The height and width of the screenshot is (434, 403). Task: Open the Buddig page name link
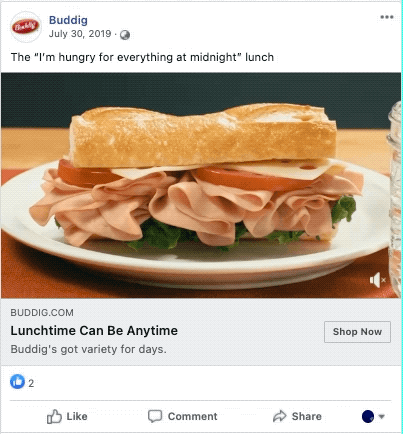tap(68, 20)
